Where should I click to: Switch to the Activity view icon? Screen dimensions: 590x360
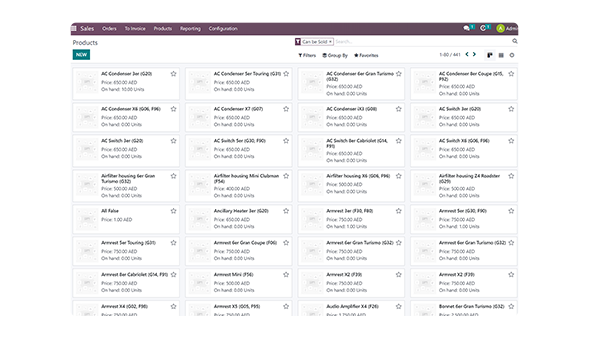tap(512, 55)
